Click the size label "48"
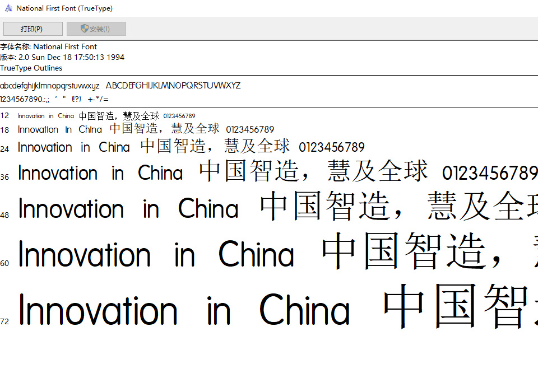Viewport: 538px width, 392px height. 4,215
